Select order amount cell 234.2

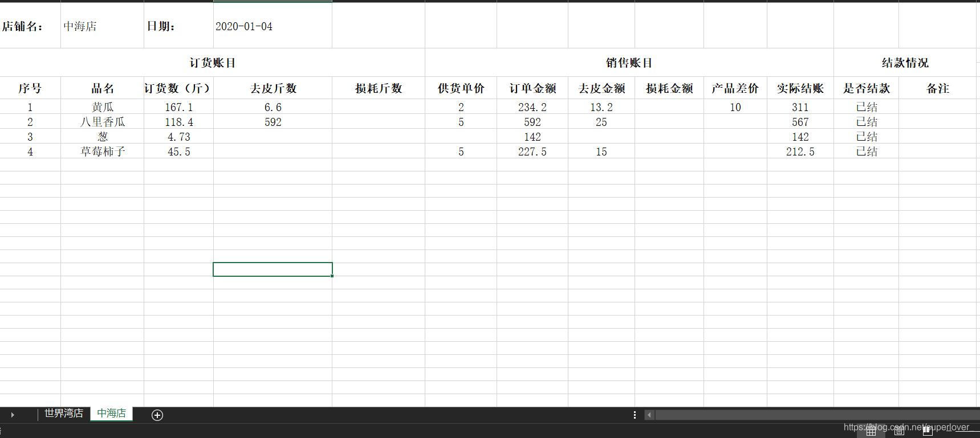532,107
